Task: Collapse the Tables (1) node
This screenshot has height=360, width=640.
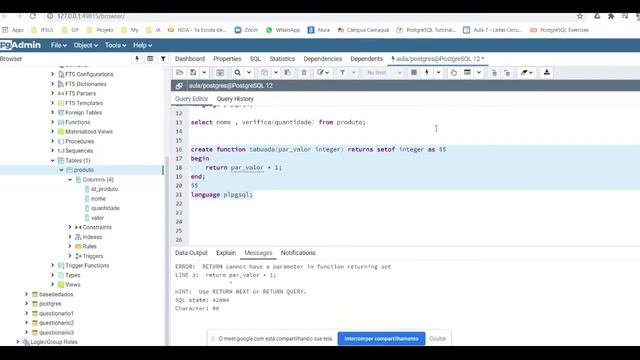Action: pos(53,160)
